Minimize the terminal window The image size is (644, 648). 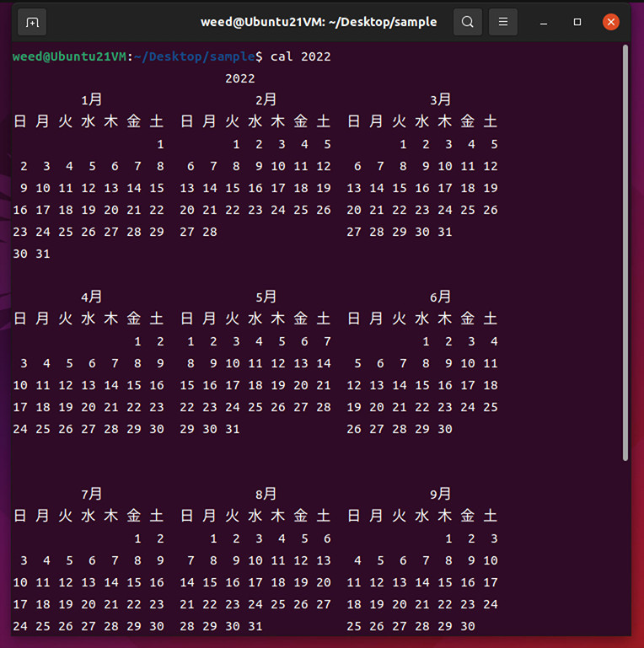544,22
